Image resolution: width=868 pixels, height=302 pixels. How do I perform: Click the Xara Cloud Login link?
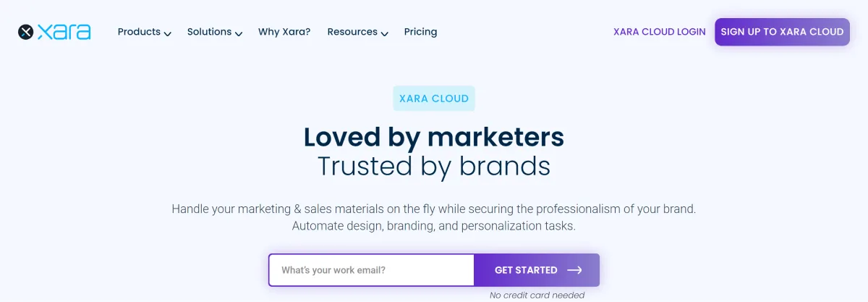tap(659, 32)
